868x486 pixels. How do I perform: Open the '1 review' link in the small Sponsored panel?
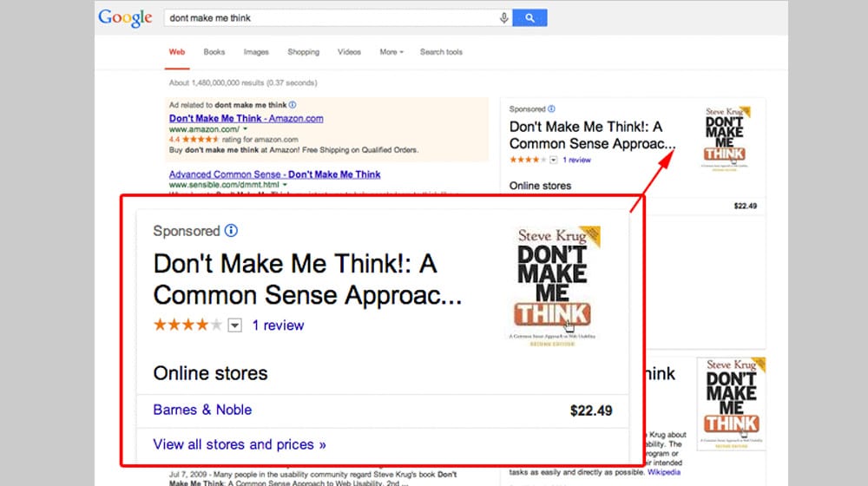point(577,160)
